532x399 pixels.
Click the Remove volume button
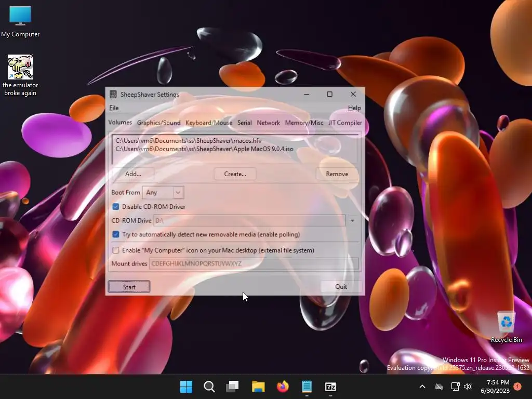click(337, 174)
